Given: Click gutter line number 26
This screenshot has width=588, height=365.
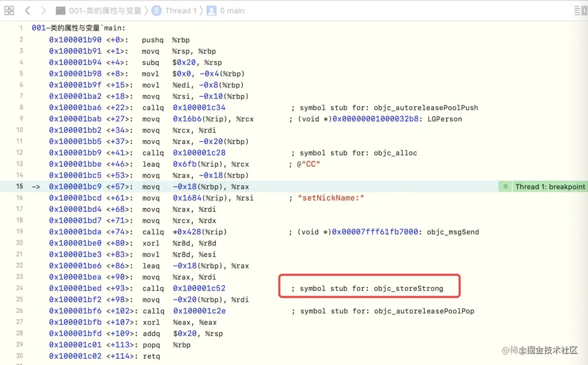Looking at the screenshot, I should 19,311.
